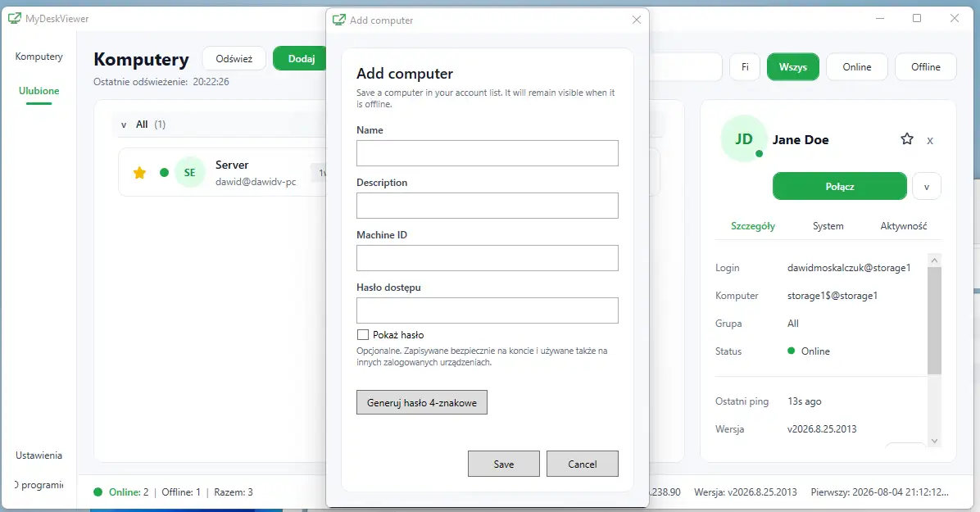Viewport: 980px width, 512px height.
Task: Minimize the MyDeskViewer window
Action: (x=880, y=18)
